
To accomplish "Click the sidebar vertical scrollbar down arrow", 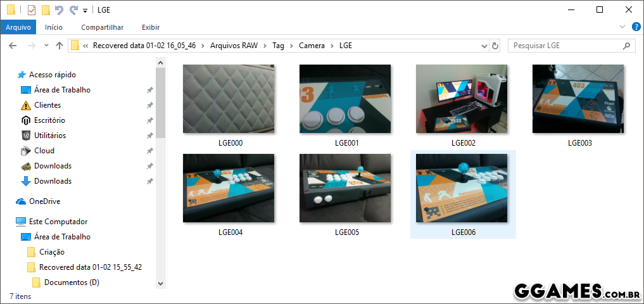I will [x=160, y=284].
